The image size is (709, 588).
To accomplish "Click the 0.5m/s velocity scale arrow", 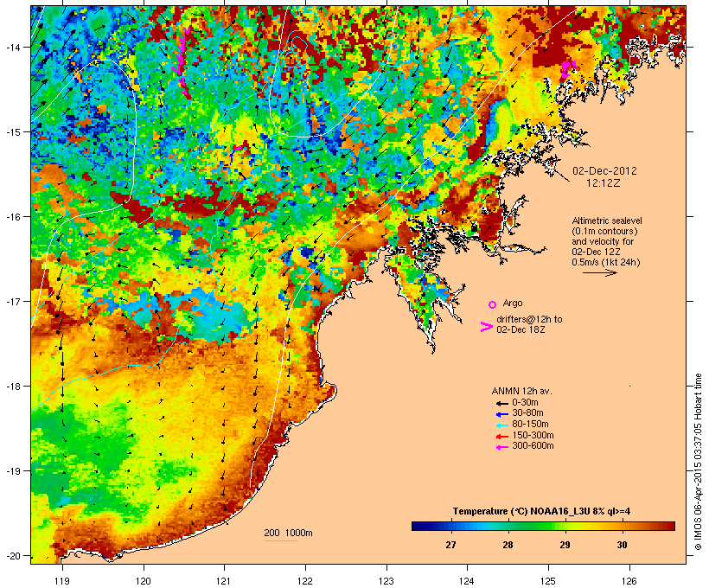I will pos(599,272).
